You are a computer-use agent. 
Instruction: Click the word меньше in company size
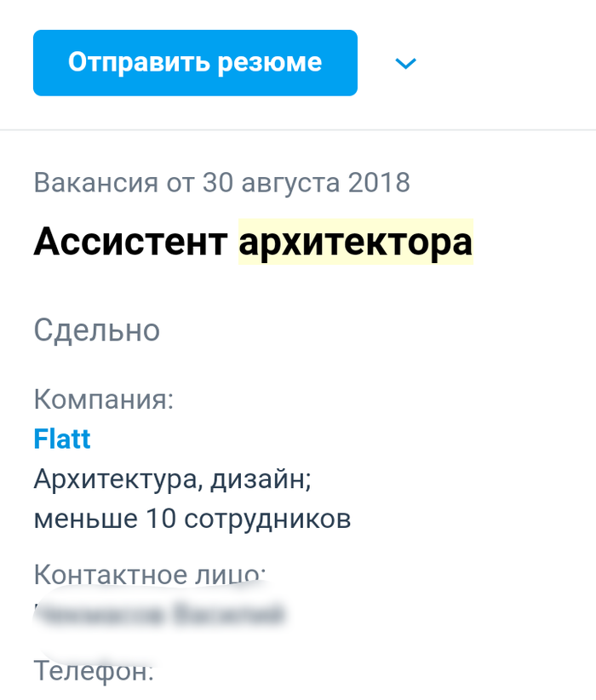(86, 519)
